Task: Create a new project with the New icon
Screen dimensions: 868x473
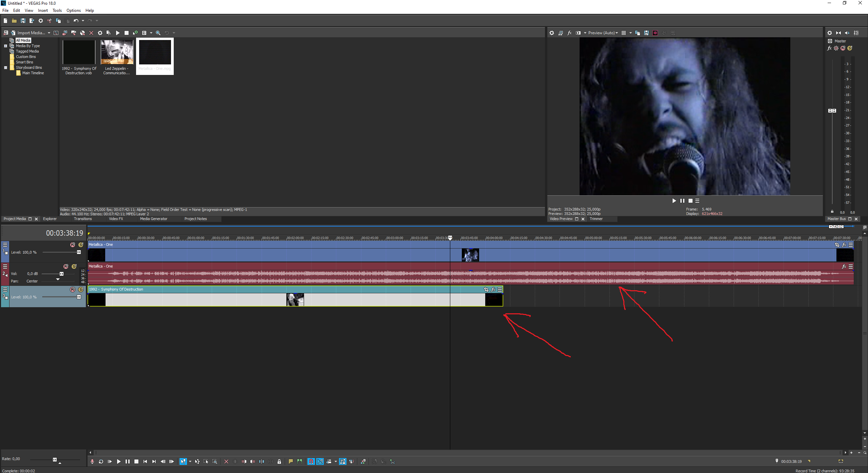Action: tap(5, 21)
